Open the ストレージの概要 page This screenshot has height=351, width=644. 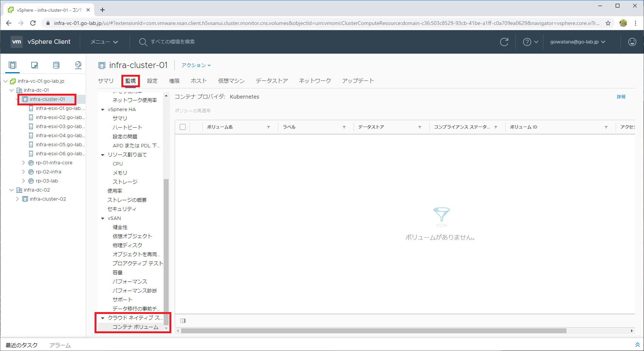tap(127, 200)
